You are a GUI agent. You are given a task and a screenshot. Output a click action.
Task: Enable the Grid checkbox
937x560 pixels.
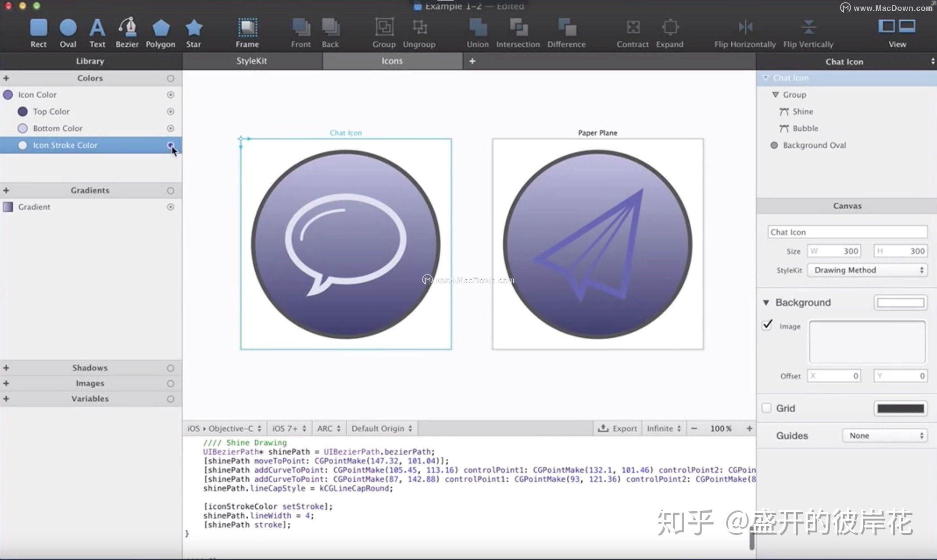coord(766,408)
